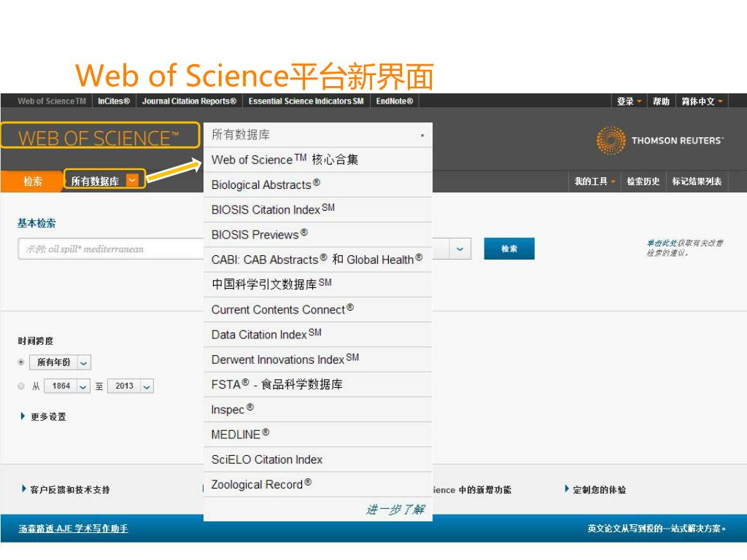Viewport: 747px width, 560px height.
Task: Select Zoological Record entry
Action: 318,484
